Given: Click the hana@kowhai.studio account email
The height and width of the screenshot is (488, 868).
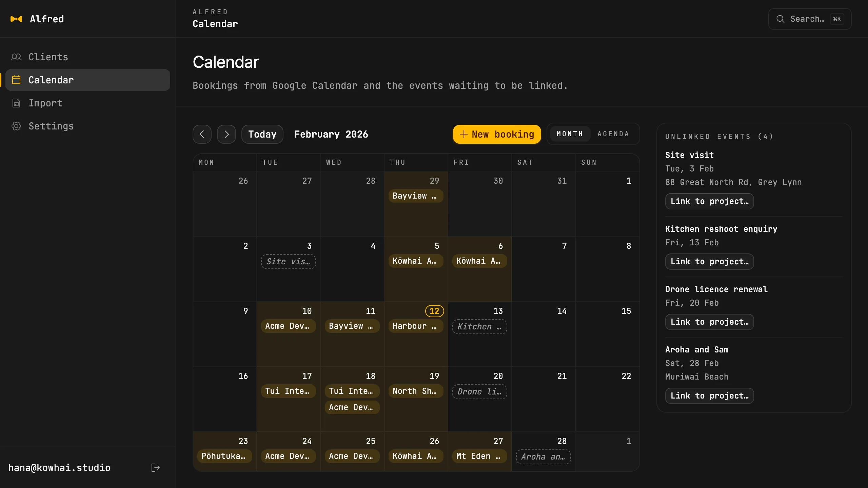Looking at the screenshot, I should (59, 468).
